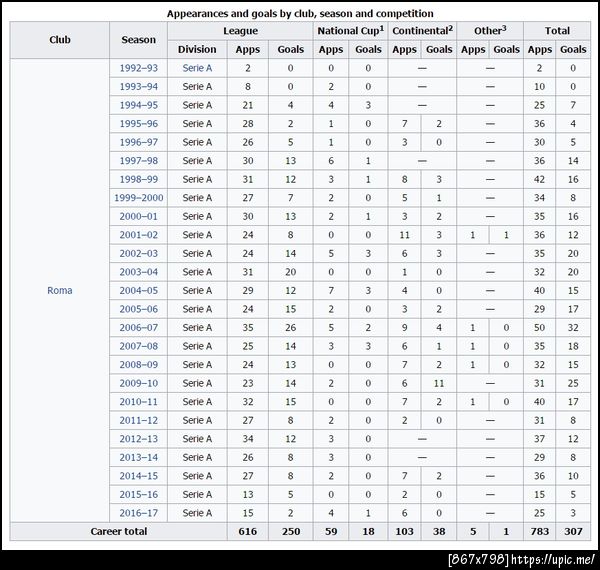Click the Continental column header

422,31
